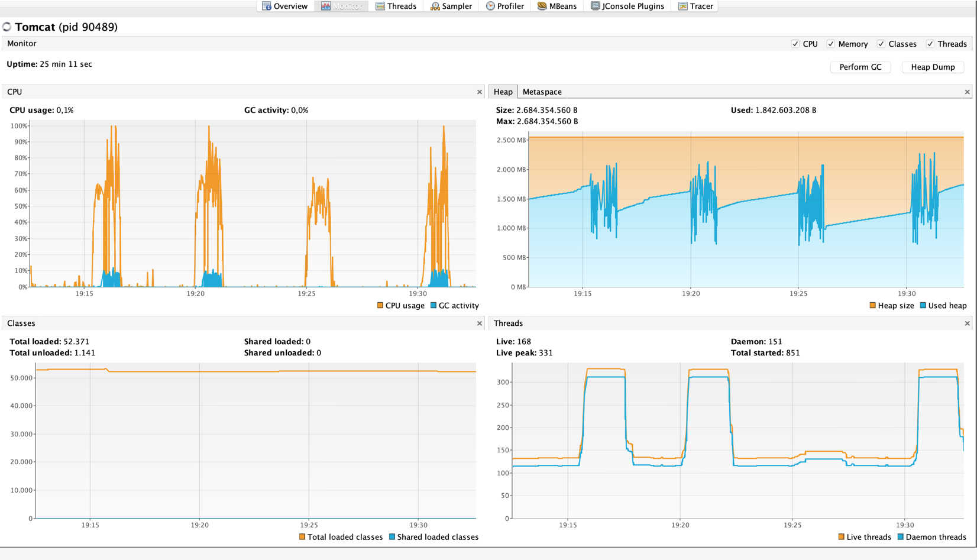
Task: Click the 'CPU usage: 0,1%' value
Action: [x=41, y=110]
